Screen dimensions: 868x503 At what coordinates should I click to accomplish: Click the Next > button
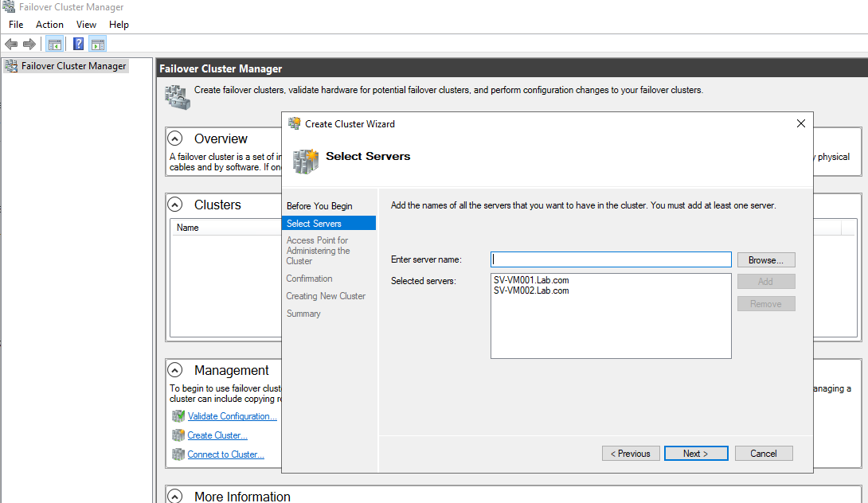coord(696,453)
